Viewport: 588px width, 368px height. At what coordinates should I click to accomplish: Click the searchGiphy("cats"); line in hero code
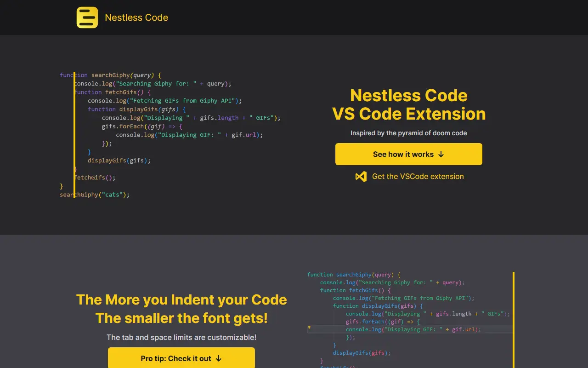coord(95,195)
